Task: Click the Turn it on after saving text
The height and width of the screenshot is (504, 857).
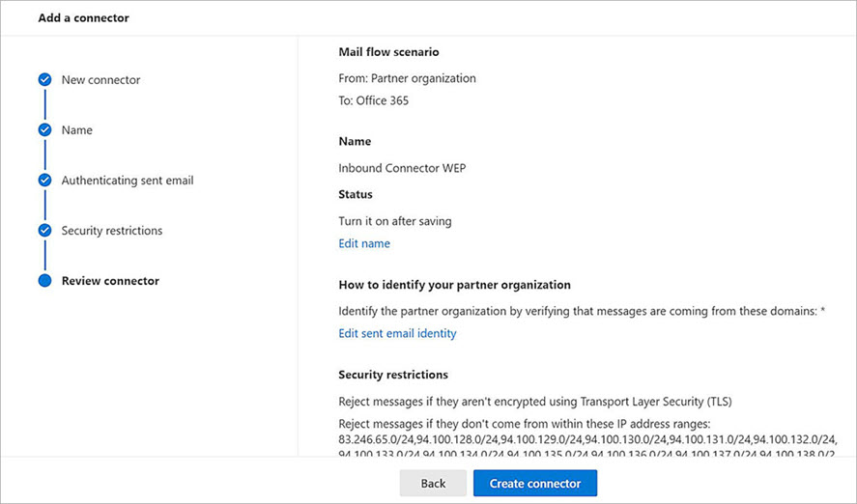Action: [395, 221]
